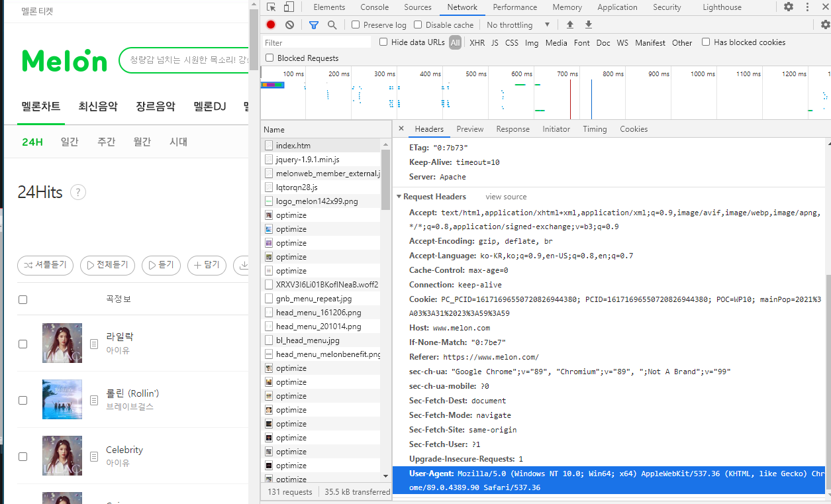The height and width of the screenshot is (504, 831).
Task: Check Blocked Requests option
Action: click(x=269, y=58)
